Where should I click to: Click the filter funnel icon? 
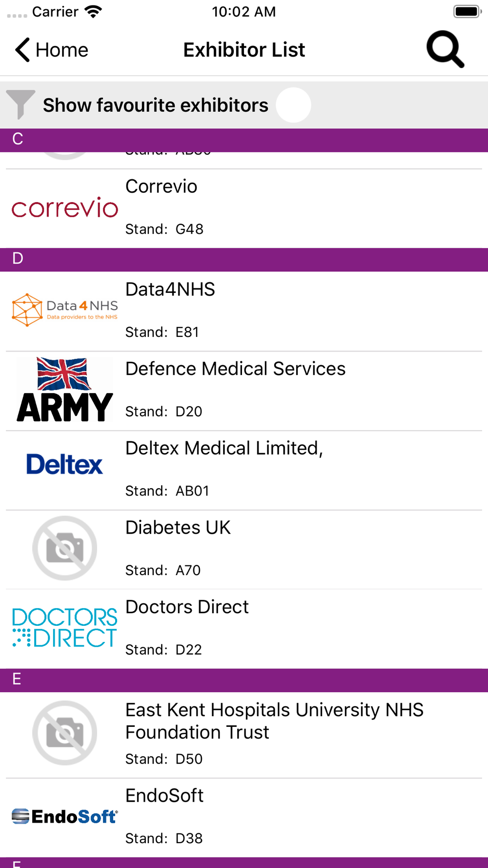[x=20, y=104]
